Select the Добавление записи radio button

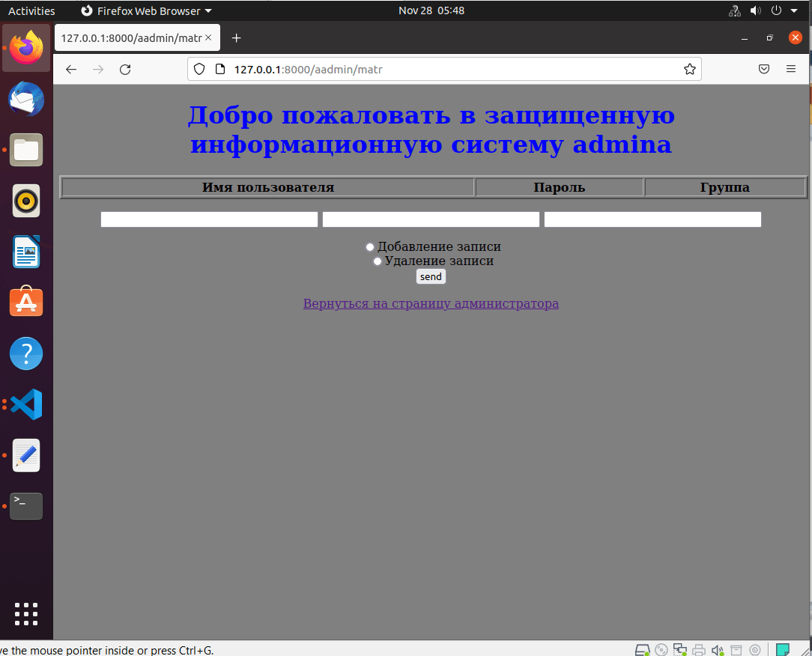click(x=369, y=246)
